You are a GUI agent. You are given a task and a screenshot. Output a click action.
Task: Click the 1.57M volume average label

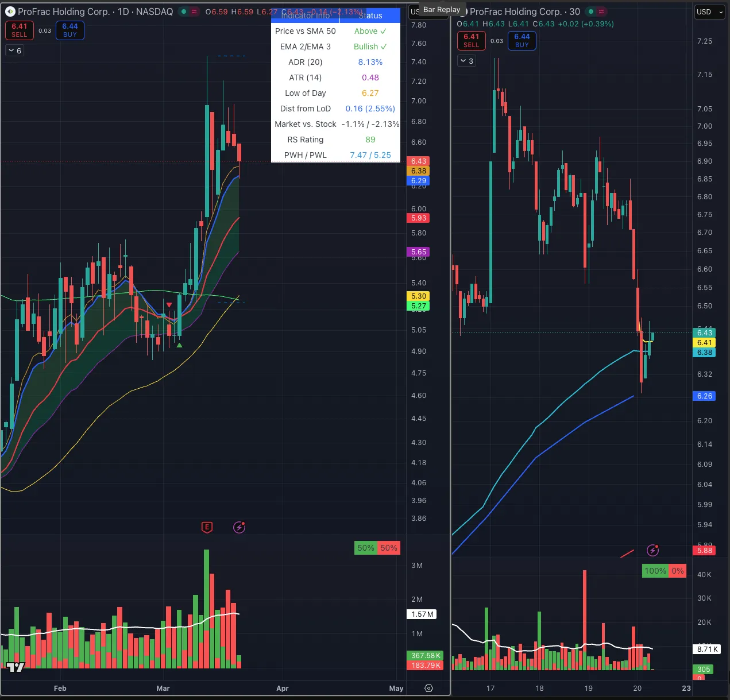(422, 614)
